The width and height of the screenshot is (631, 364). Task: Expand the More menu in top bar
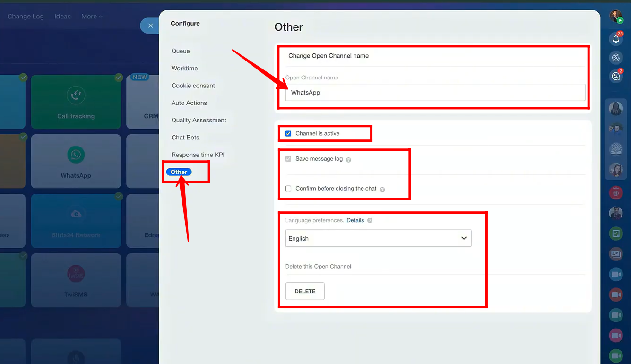[91, 17]
